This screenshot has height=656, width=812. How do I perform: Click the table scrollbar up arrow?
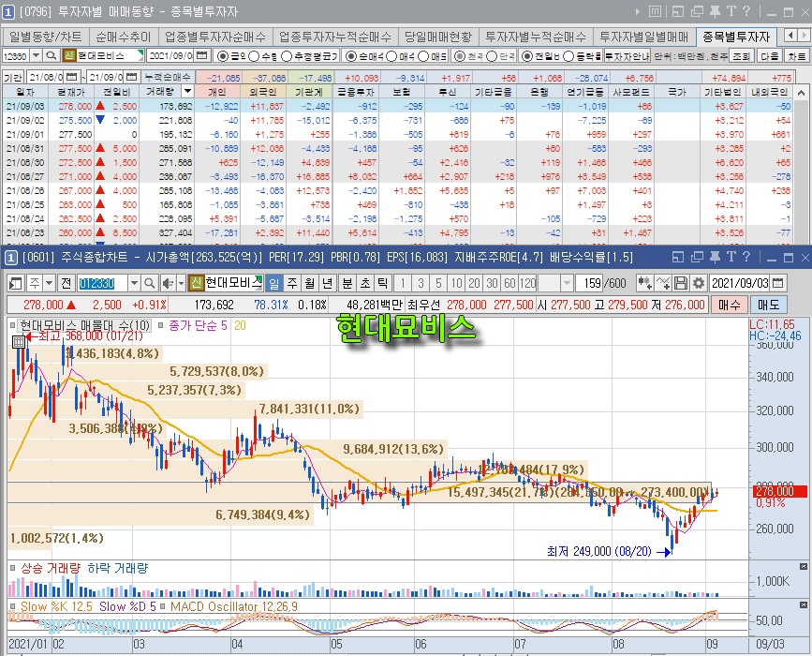tap(801, 93)
